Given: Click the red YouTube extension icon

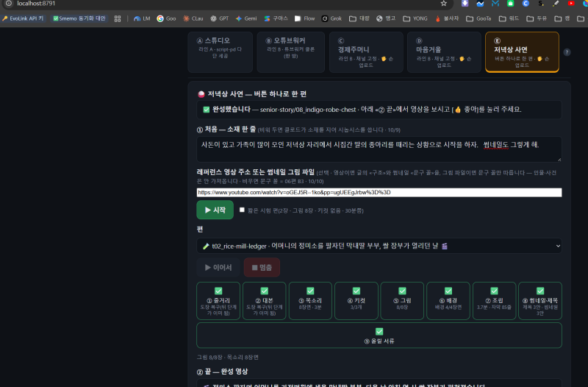Looking at the screenshot, I should 571,4.
